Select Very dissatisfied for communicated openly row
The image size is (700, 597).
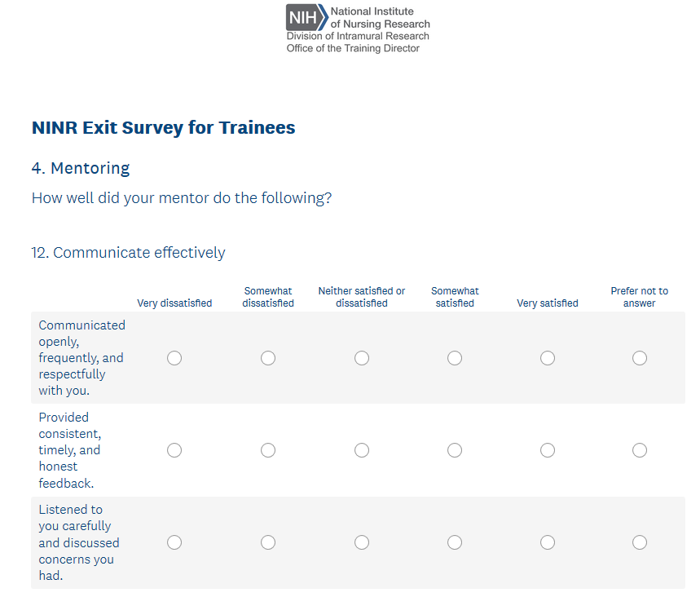174,358
